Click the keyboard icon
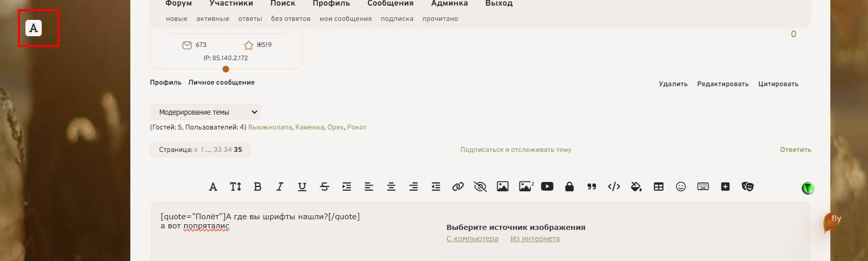The width and height of the screenshot is (868, 261). 703,187
